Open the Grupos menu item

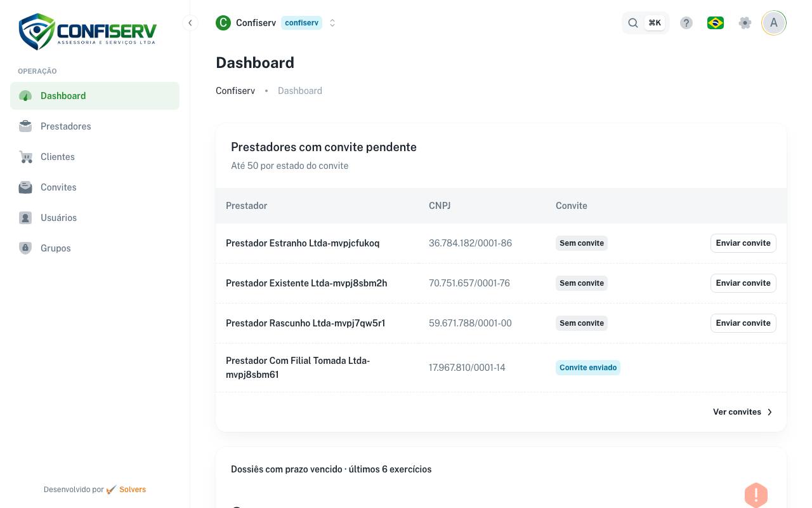tap(95, 248)
